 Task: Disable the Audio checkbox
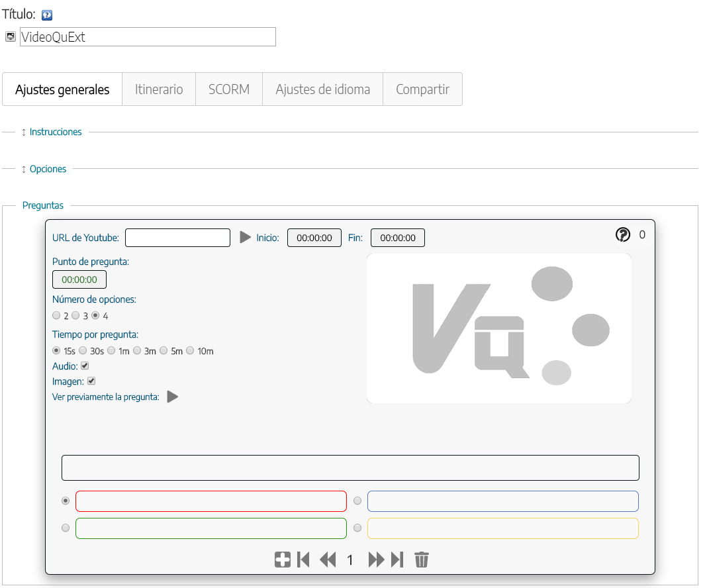tap(85, 366)
